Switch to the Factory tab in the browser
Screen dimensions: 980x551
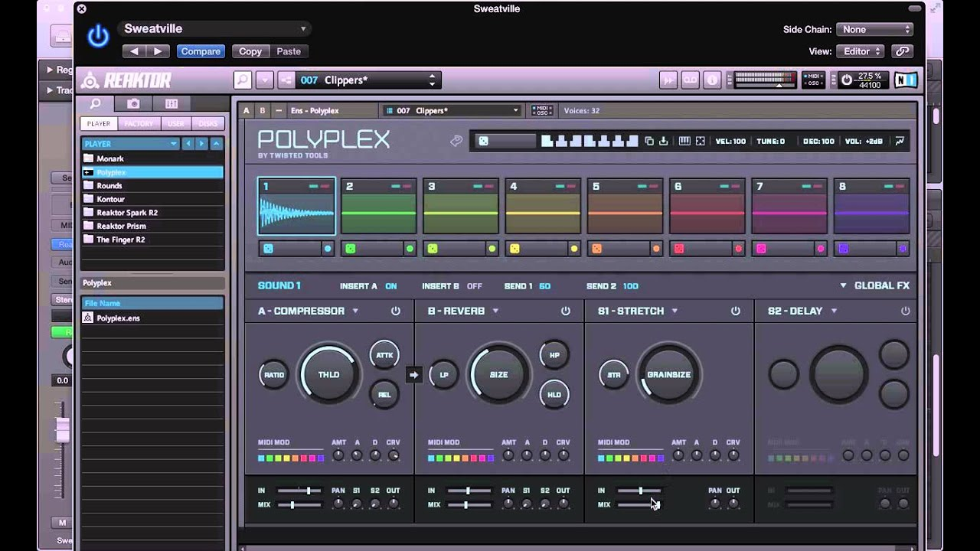tap(139, 123)
